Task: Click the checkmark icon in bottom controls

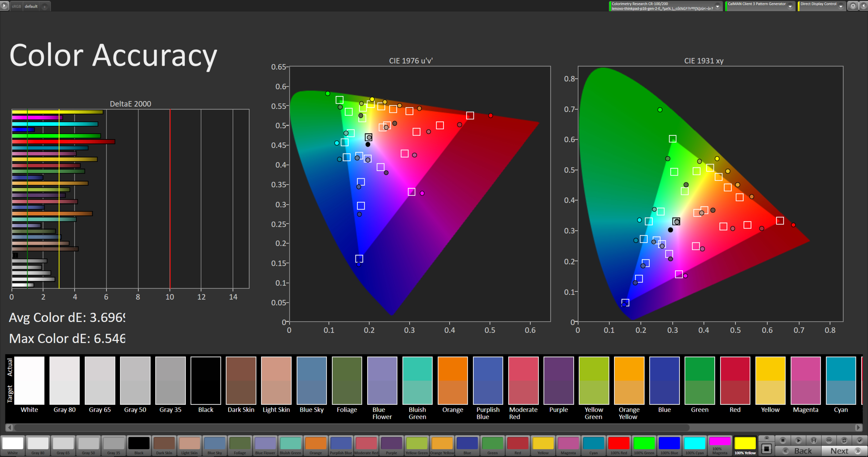Action: tap(859, 440)
